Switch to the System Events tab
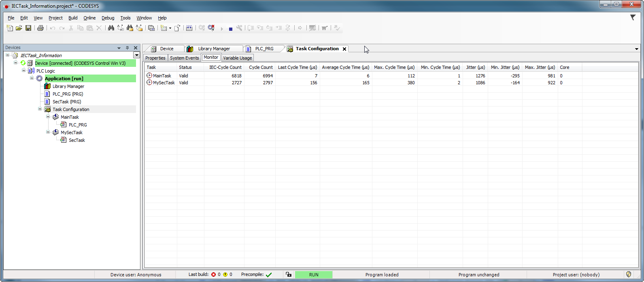 pyautogui.click(x=184, y=58)
